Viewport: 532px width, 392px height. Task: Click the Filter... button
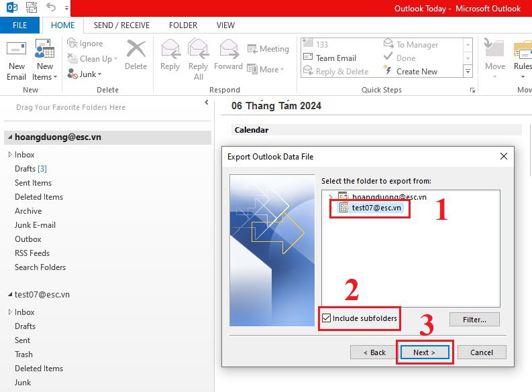click(474, 320)
